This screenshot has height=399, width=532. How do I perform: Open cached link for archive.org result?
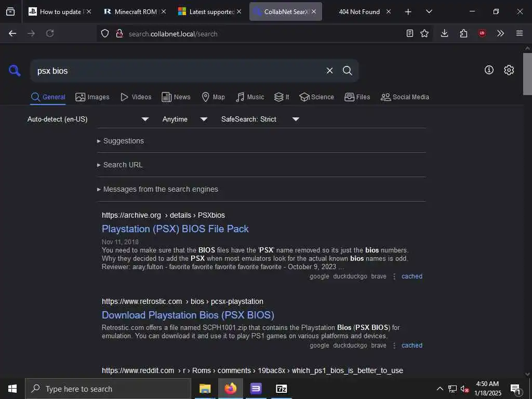pyautogui.click(x=412, y=276)
